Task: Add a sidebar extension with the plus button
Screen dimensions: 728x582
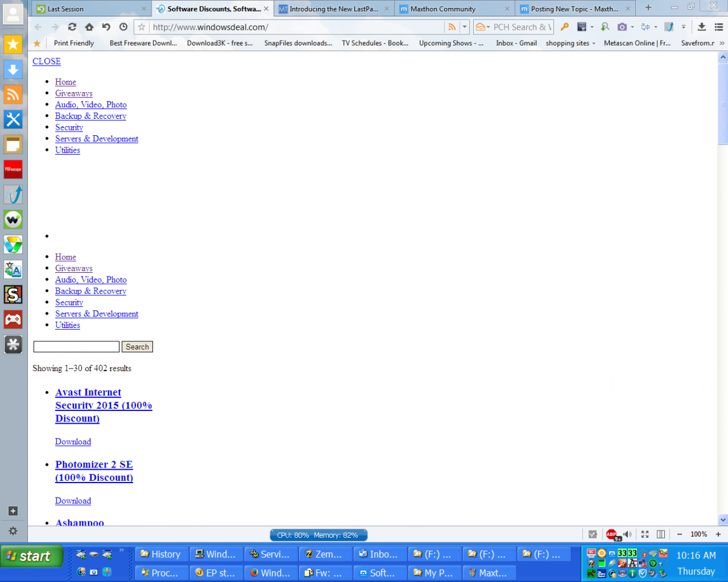Action: (x=13, y=511)
